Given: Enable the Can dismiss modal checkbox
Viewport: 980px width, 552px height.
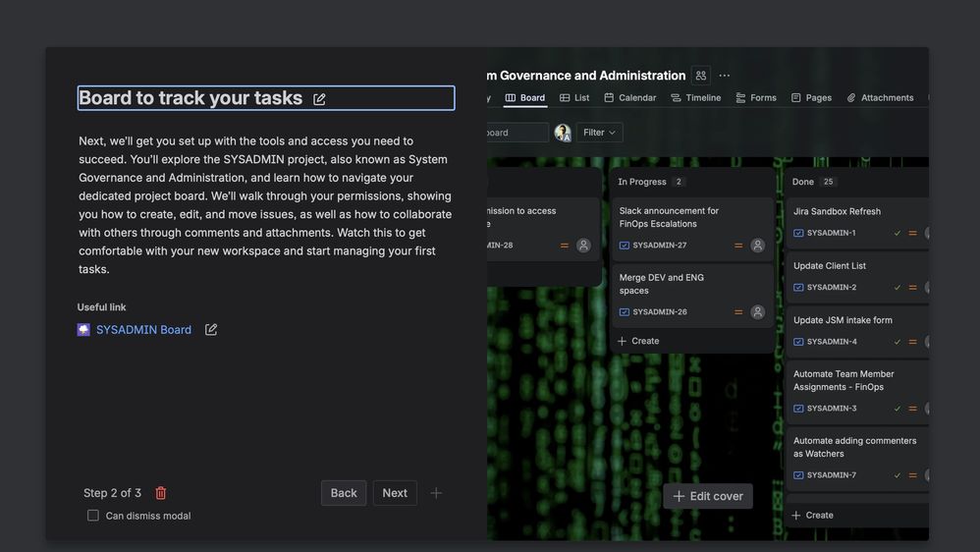Looking at the screenshot, I should click(x=93, y=516).
